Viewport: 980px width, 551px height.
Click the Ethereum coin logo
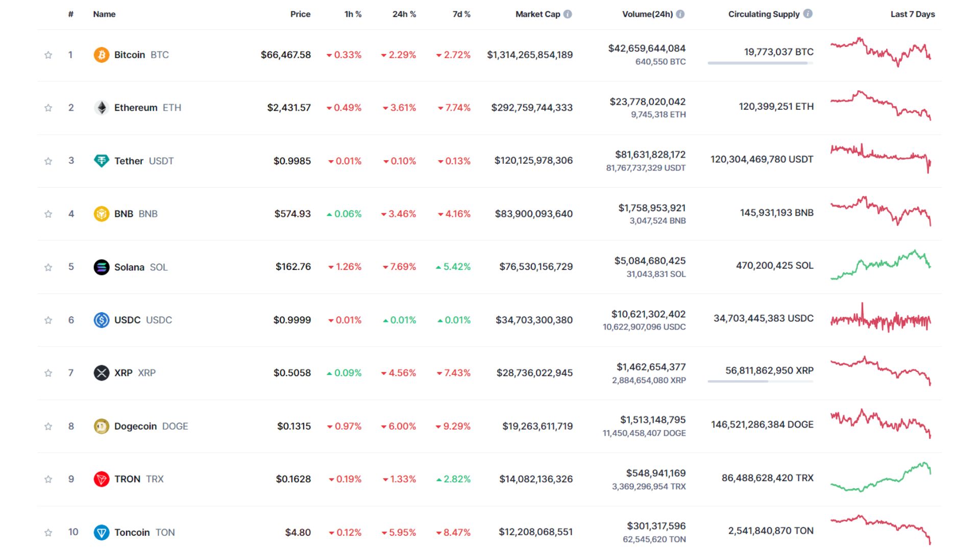click(x=101, y=108)
